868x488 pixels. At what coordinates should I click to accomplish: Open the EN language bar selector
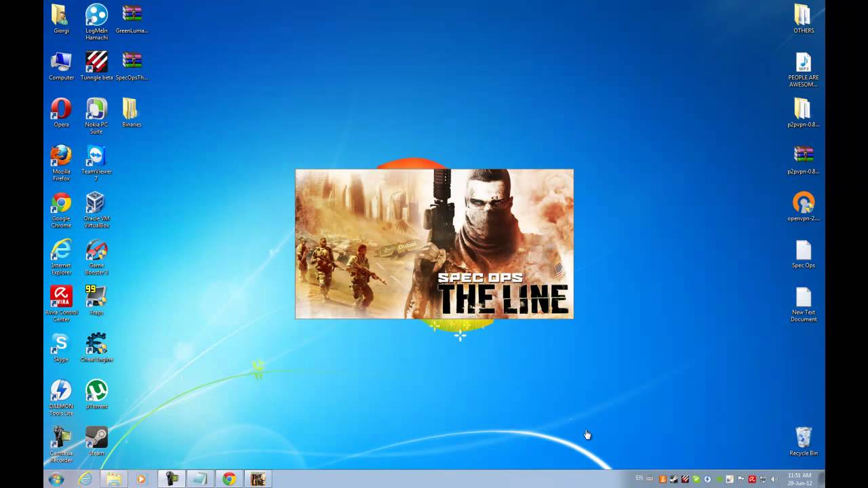pyautogui.click(x=637, y=479)
